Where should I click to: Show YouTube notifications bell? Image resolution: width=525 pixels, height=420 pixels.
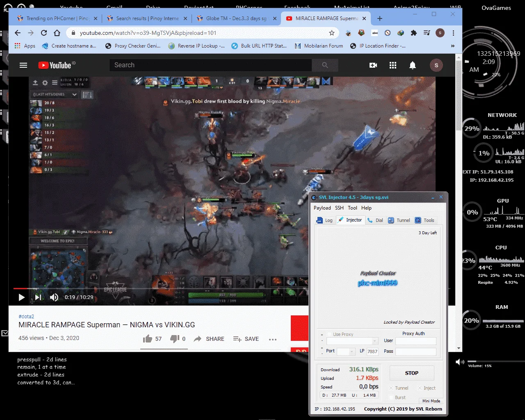[413, 65]
